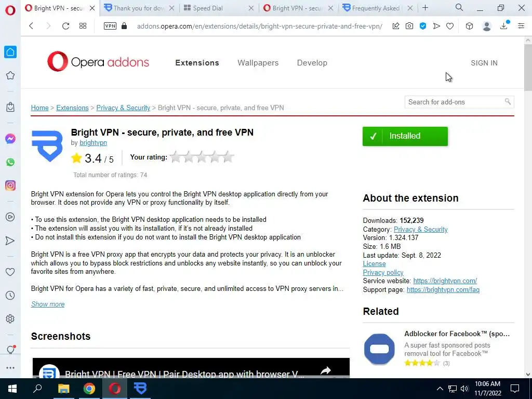532x399 pixels.
Task: Open the License link
Action: tap(374, 264)
